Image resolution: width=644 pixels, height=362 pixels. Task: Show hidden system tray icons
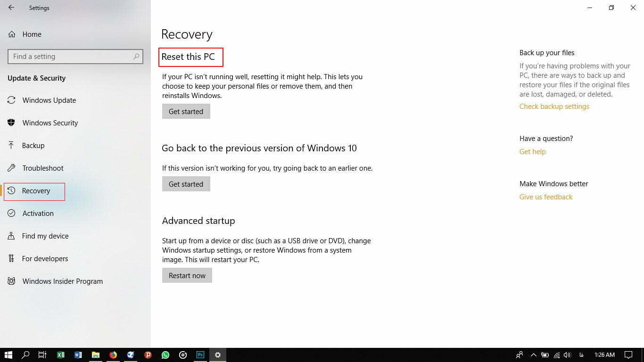point(534,355)
